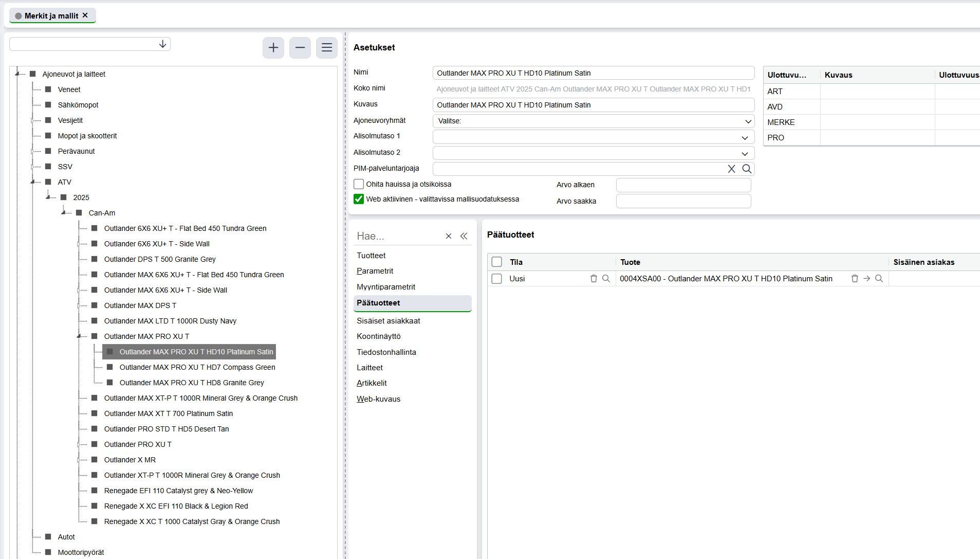The height and width of the screenshot is (559, 980).
Task: Click the square icon beside Sähkömopot
Action: pyautogui.click(x=48, y=105)
